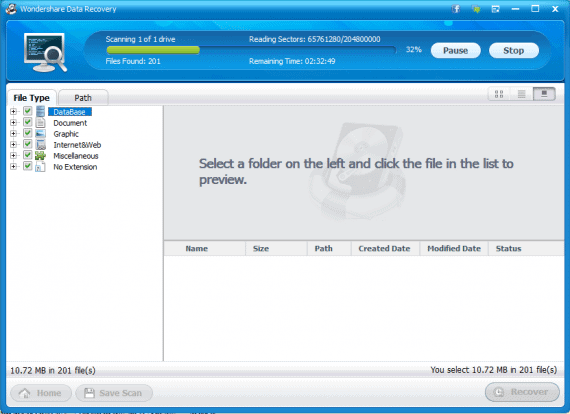
Task: Uncheck the No Extension checkbox
Action: (28, 166)
